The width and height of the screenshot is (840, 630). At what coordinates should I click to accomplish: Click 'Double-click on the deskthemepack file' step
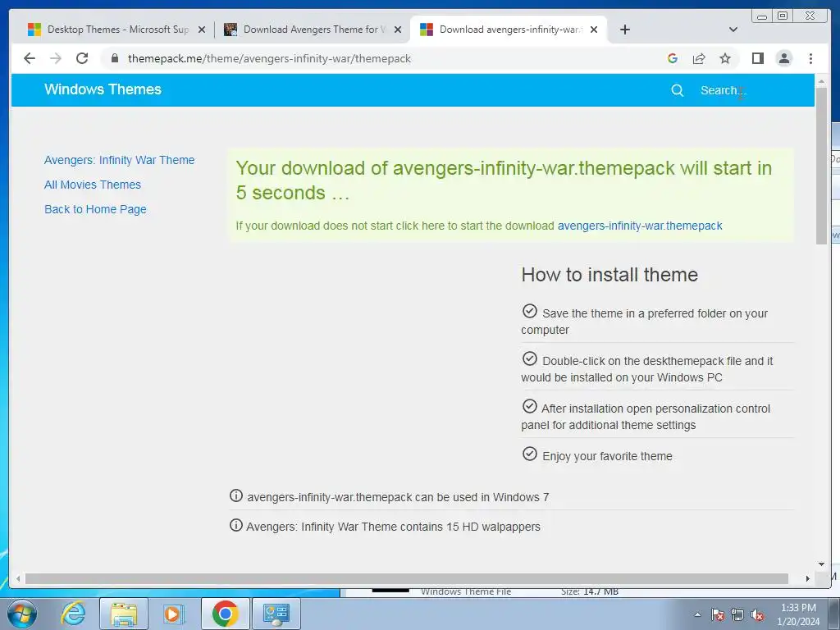647,368
